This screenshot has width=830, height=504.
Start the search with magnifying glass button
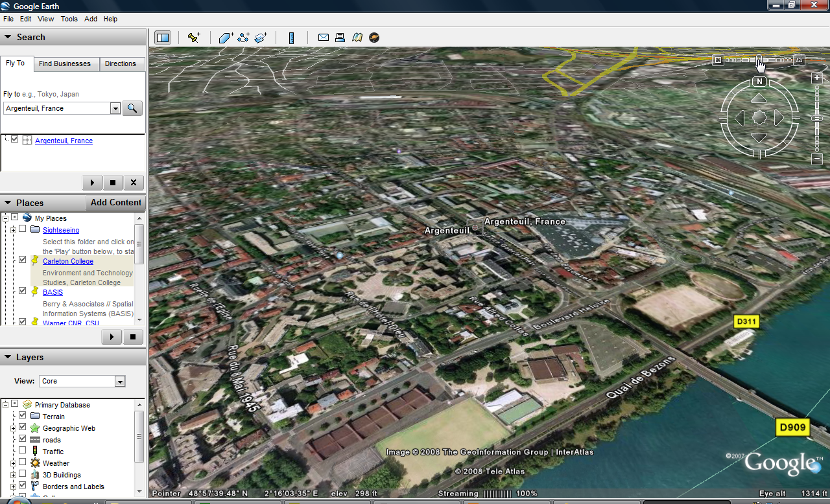(x=132, y=108)
